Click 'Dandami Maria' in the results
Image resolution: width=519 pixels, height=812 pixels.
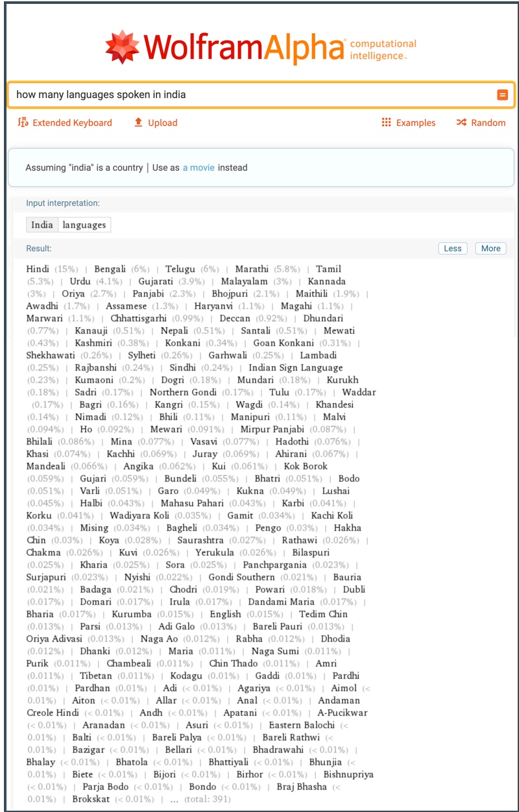[281, 602]
